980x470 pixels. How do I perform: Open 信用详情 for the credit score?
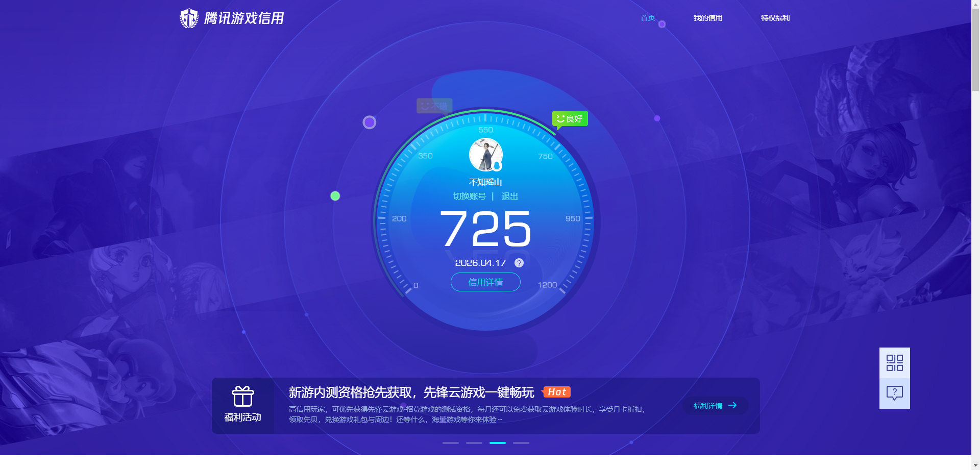click(x=485, y=282)
